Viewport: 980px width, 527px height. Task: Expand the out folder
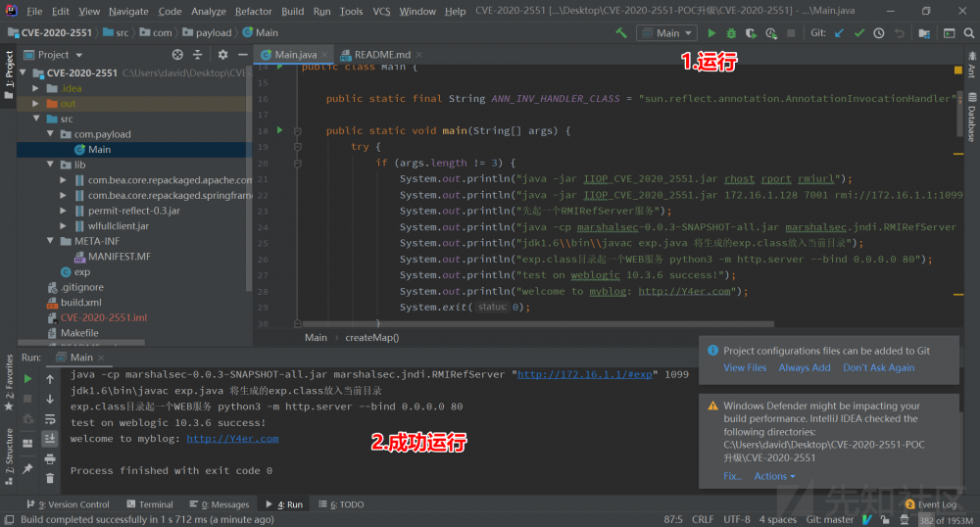click(35, 104)
